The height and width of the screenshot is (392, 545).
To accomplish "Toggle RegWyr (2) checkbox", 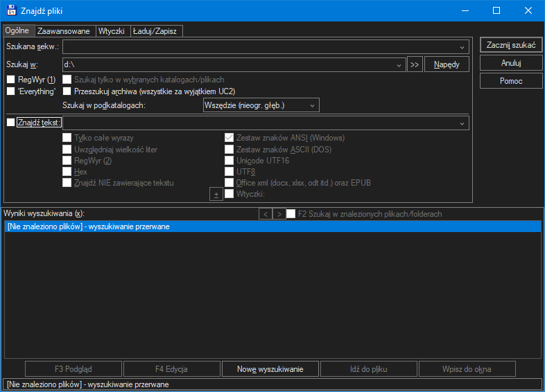I will point(67,161).
